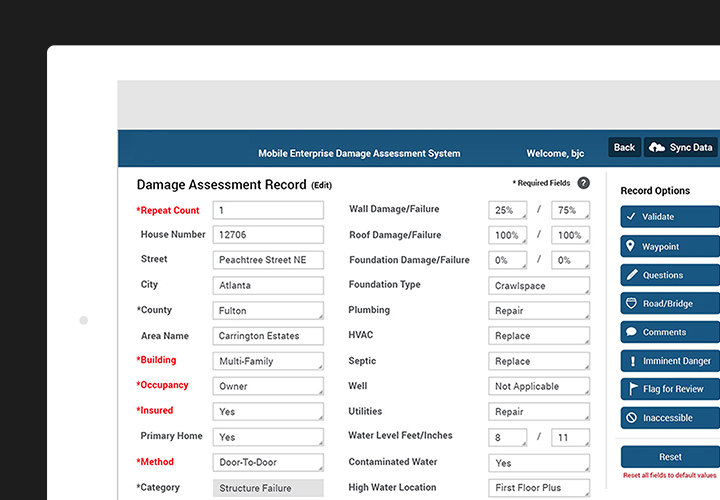Image resolution: width=720 pixels, height=500 pixels.
Task: Reset all fields with Reset button
Action: pos(670,457)
